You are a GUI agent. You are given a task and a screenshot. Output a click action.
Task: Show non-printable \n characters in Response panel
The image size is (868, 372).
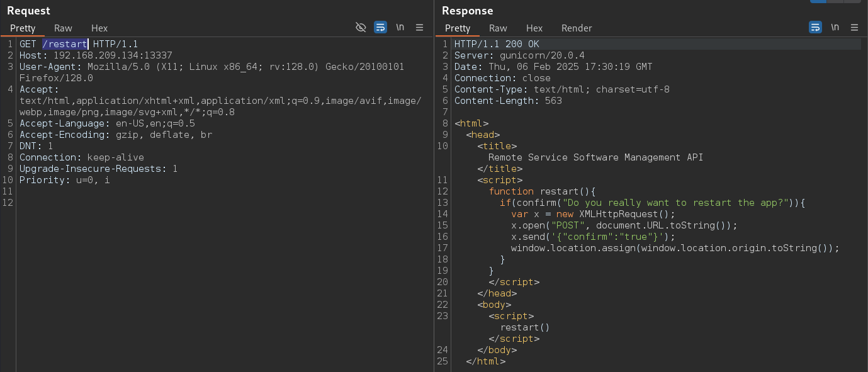[835, 27]
